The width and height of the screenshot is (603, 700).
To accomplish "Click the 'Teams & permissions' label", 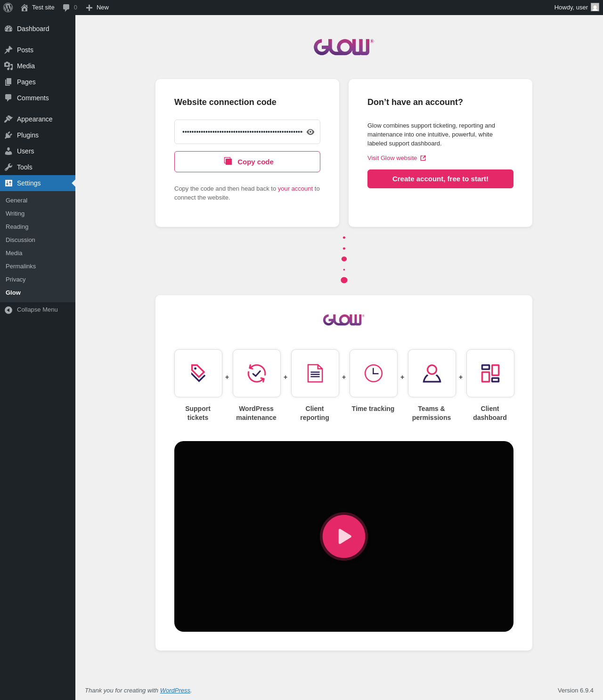I will click(x=432, y=413).
